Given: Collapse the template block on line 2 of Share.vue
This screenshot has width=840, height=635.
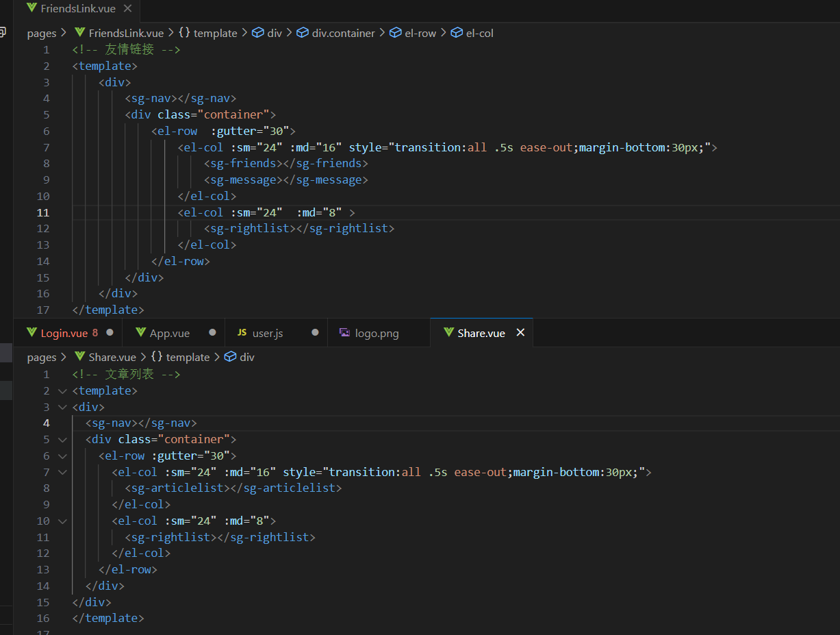Looking at the screenshot, I should tap(62, 391).
